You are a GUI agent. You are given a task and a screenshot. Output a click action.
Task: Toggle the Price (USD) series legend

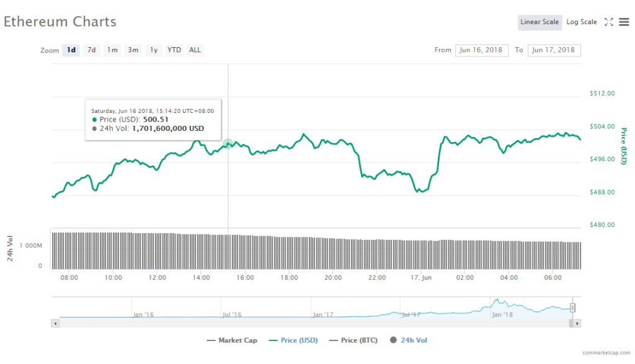294,340
